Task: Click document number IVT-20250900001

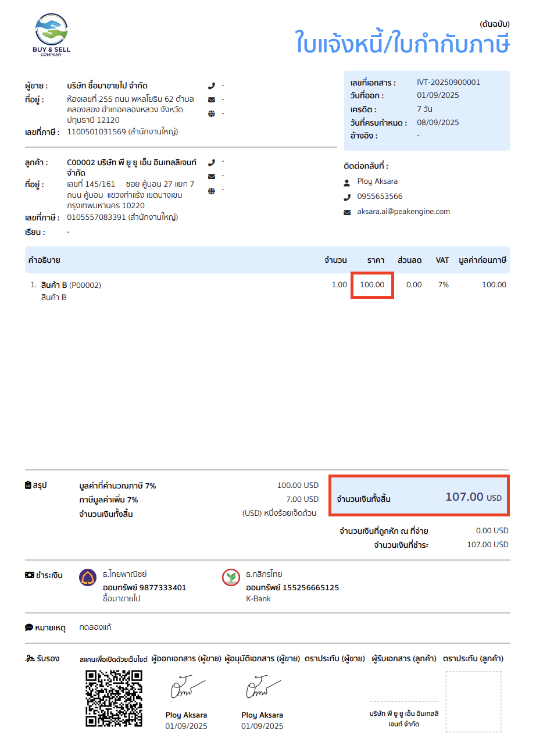Action: (x=448, y=83)
